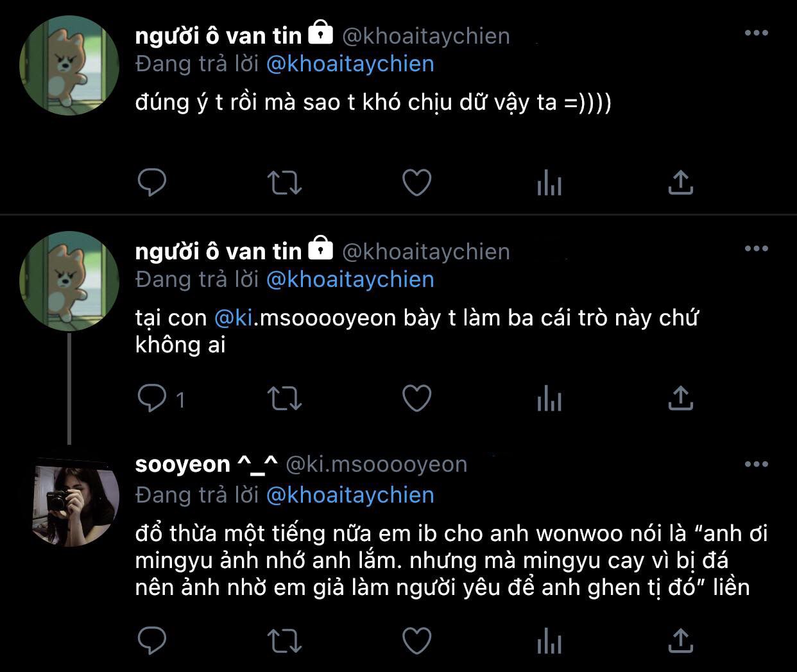Open more options on second tweet
The image size is (797, 672).
click(756, 249)
